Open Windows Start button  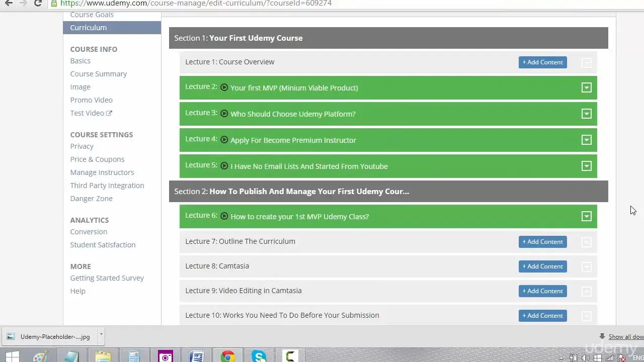(12, 356)
